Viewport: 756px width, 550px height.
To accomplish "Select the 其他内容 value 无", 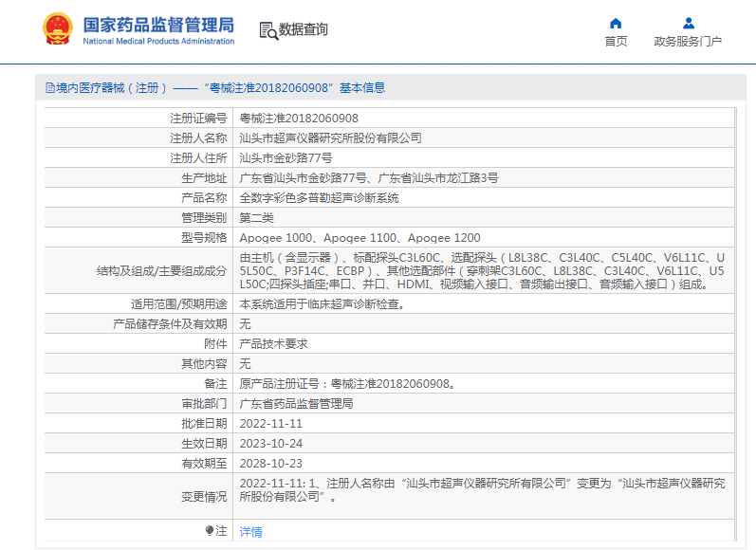I will point(246,364).
